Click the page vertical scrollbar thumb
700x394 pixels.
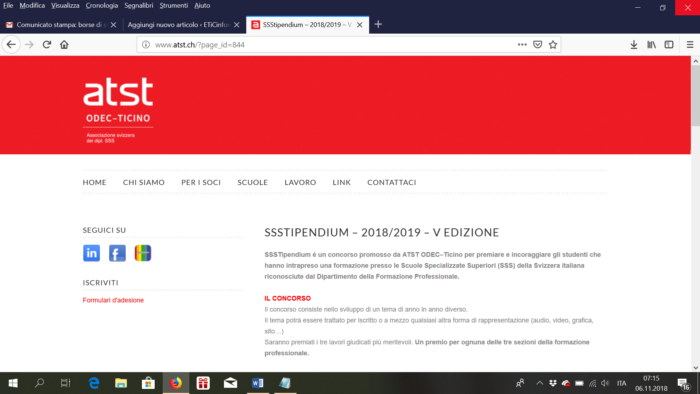pyautogui.click(x=696, y=96)
